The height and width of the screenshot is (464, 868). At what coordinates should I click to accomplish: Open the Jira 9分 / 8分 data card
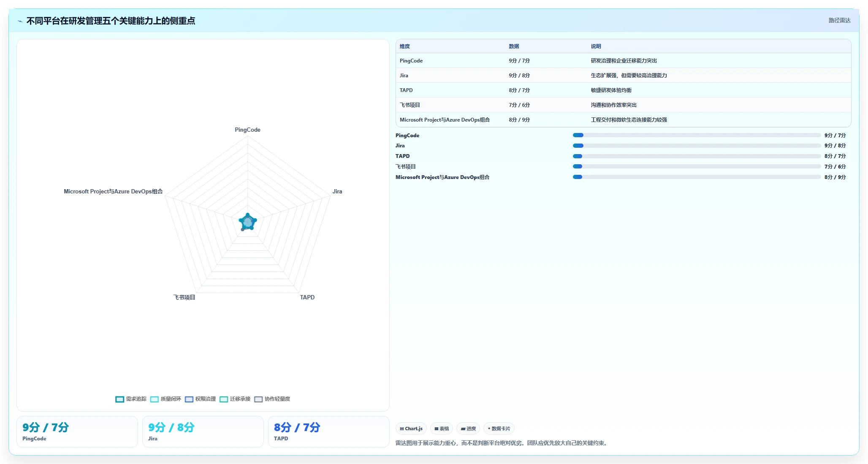(x=203, y=431)
